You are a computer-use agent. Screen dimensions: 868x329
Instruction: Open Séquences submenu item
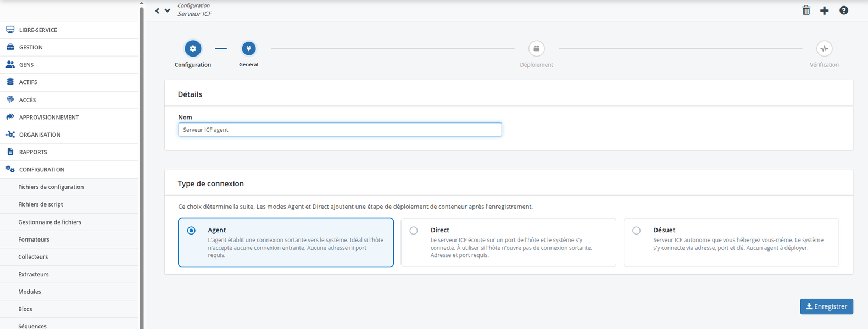(x=69, y=324)
